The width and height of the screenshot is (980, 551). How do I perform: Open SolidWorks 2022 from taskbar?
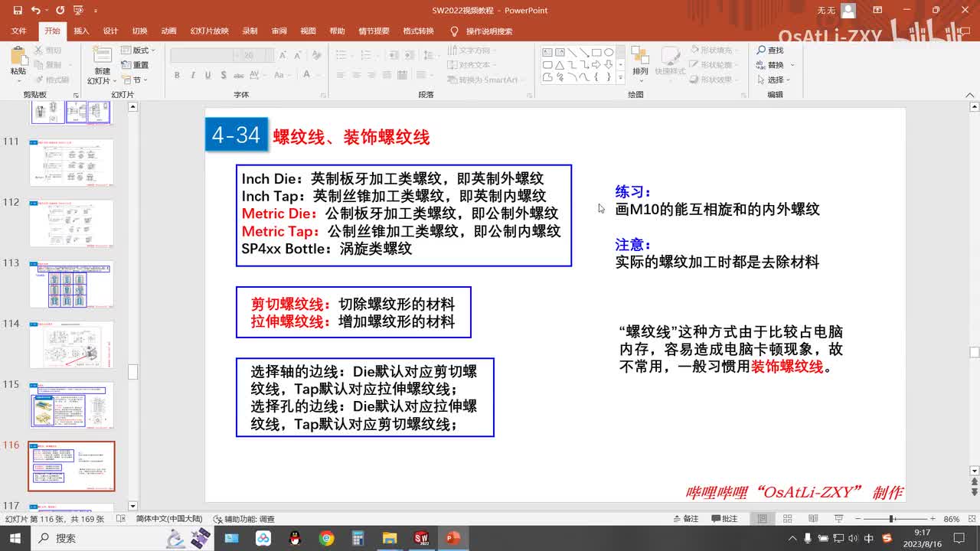click(x=420, y=538)
